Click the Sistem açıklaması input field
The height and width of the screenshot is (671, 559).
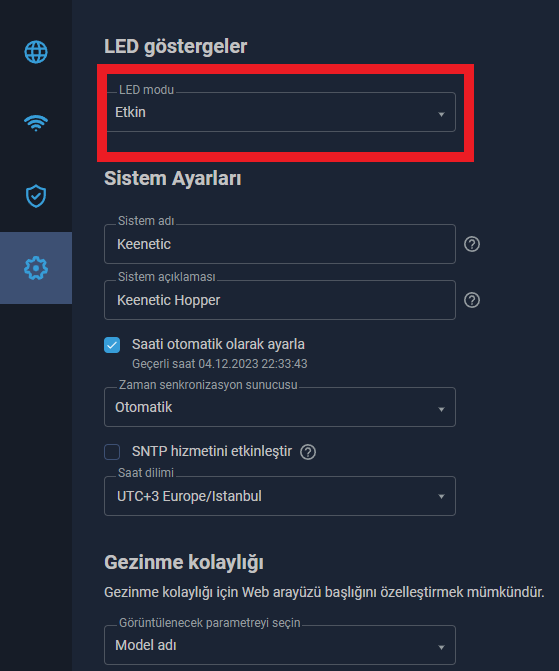(x=280, y=300)
